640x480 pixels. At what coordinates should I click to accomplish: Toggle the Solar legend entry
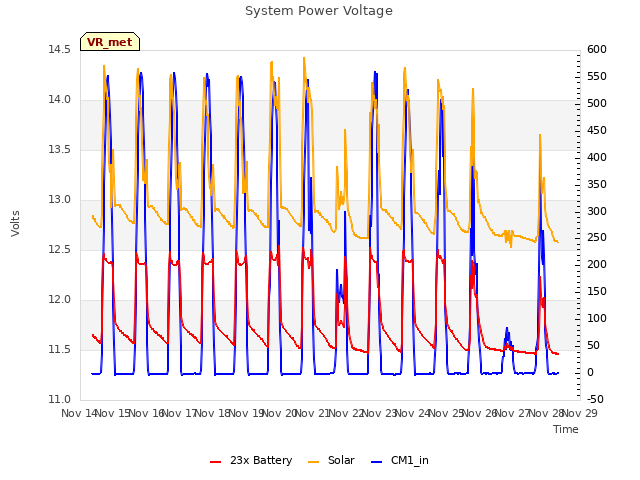tap(331, 460)
